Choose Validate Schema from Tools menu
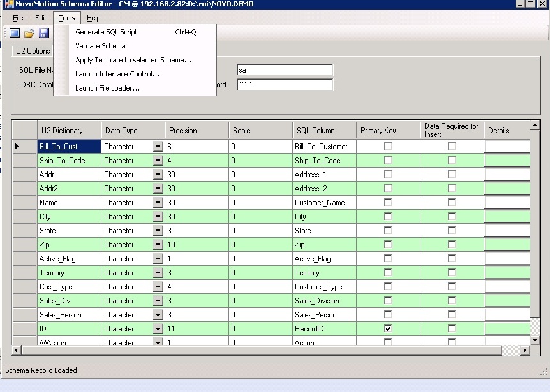550x392 pixels. pos(100,46)
